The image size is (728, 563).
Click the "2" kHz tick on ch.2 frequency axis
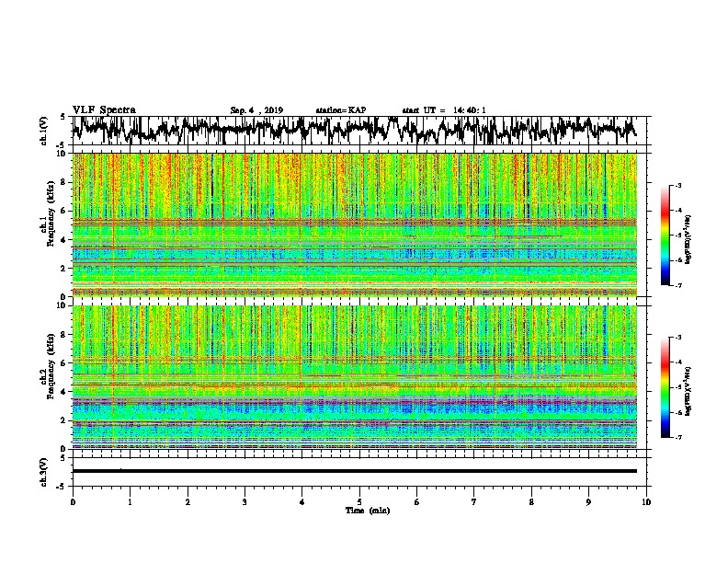click(64, 420)
